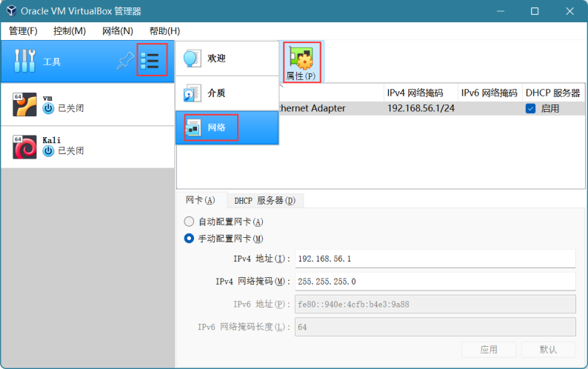Open the 帮助(H) menu
The height and width of the screenshot is (369, 588).
164,31
